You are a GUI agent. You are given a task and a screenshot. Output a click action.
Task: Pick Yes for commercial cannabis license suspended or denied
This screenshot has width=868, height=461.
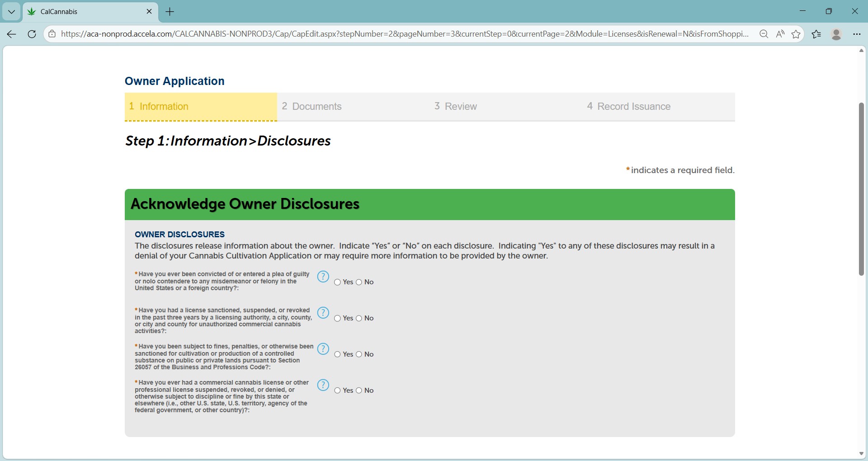pos(337,390)
